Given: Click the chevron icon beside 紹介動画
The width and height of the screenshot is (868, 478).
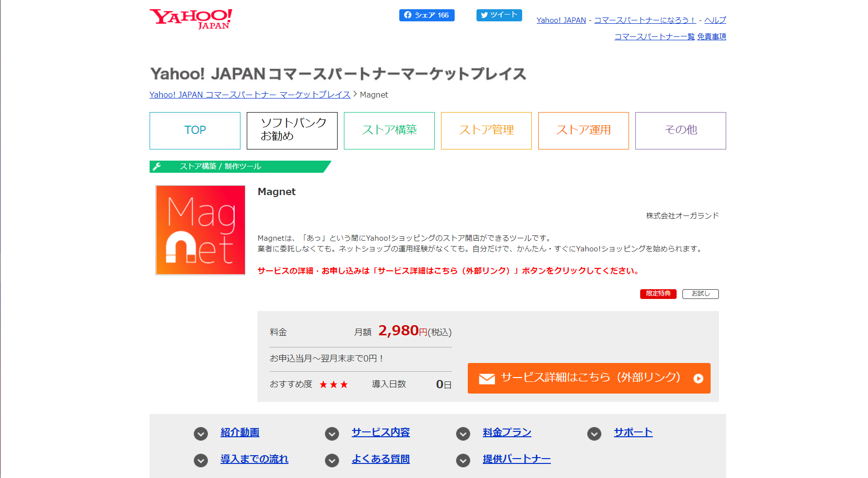Looking at the screenshot, I should click(201, 433).
